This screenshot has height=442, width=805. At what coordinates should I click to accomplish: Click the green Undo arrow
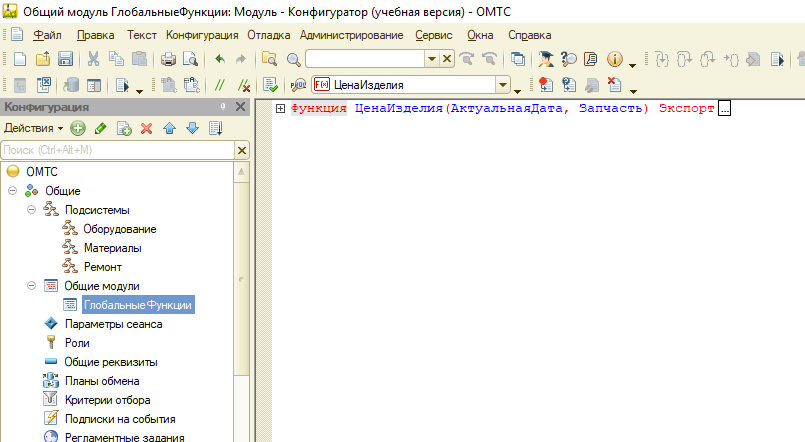pos(220,59)
